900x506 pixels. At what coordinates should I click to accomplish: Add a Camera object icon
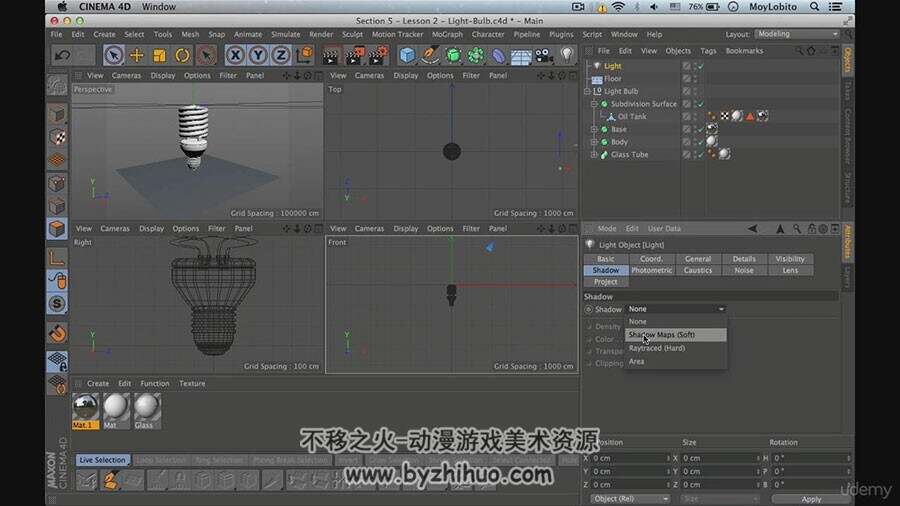click(544, 55)
